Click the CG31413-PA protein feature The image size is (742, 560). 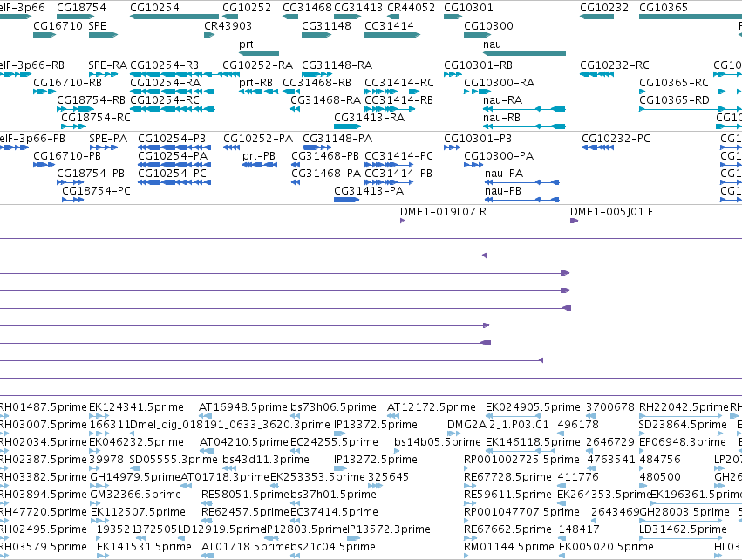(346, 200)
